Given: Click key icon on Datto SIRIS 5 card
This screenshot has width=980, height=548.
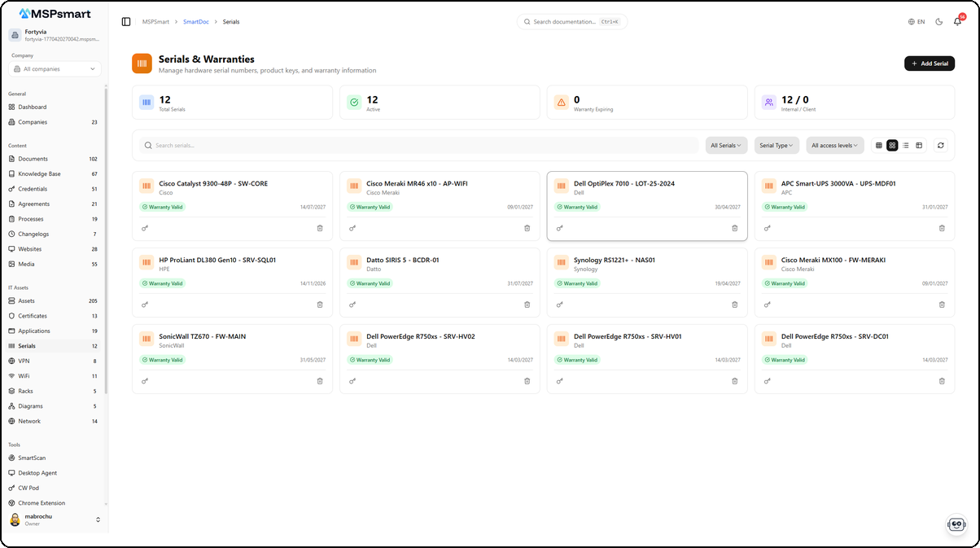Looking at the screenshot, I should [x=352, y=305].
